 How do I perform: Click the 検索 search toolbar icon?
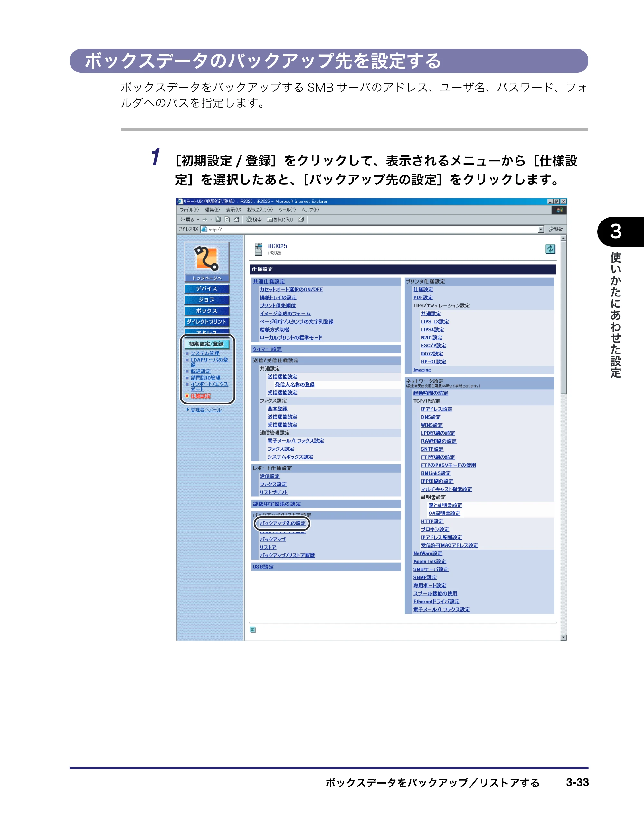tap(254, 220)
